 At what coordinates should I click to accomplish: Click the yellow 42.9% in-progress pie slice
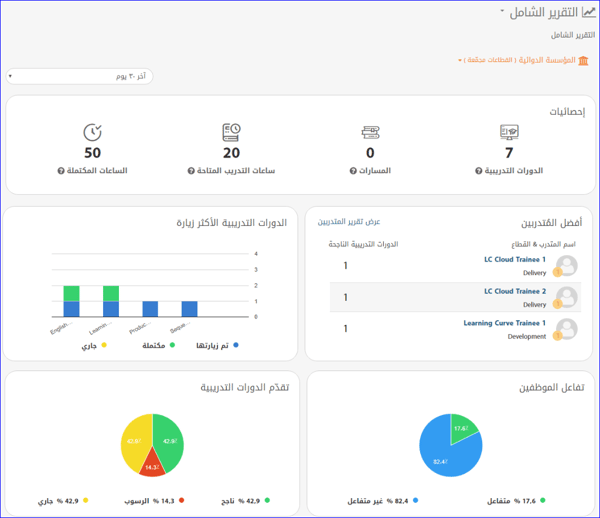click(x=133, y=440)
